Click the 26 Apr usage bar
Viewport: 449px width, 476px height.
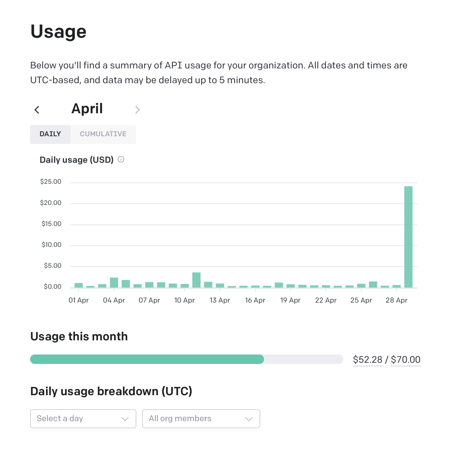tap(373, 284)
